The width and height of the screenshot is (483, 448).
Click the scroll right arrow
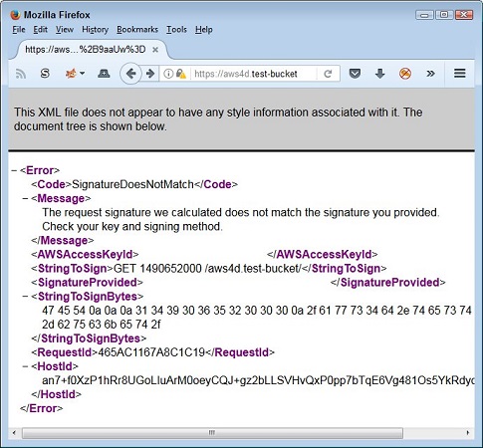coord(468,433)
